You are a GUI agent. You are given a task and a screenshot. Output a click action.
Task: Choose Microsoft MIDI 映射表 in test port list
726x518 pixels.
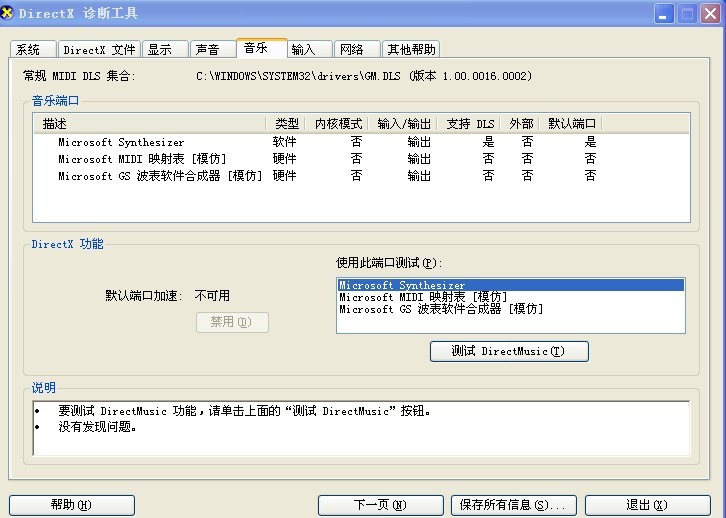(511, 297)
